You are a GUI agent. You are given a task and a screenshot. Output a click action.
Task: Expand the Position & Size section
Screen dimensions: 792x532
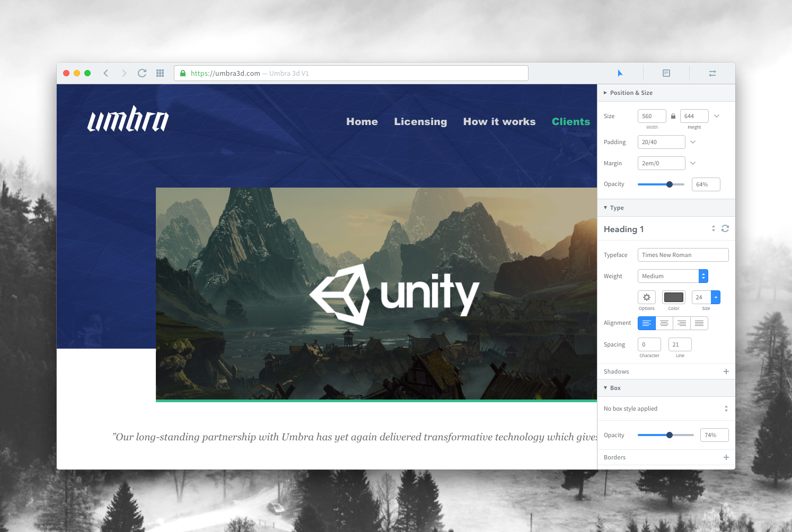[605, 93]
